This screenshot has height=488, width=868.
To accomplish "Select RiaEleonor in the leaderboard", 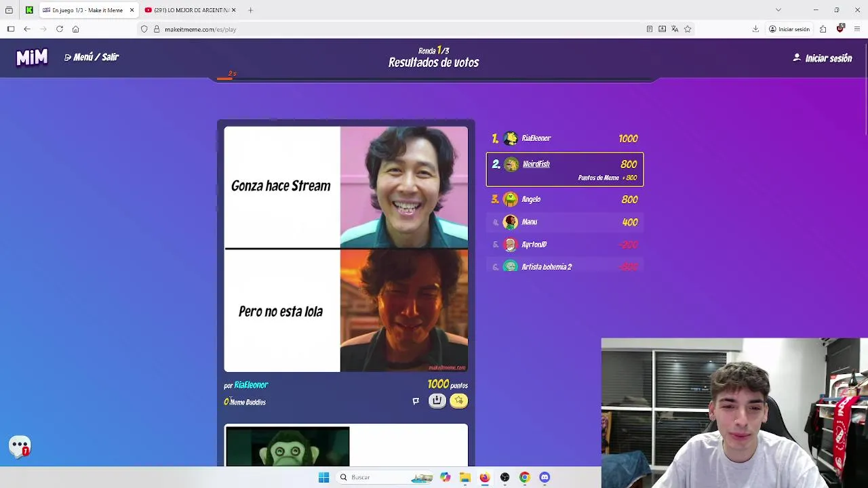I will 565,138.
